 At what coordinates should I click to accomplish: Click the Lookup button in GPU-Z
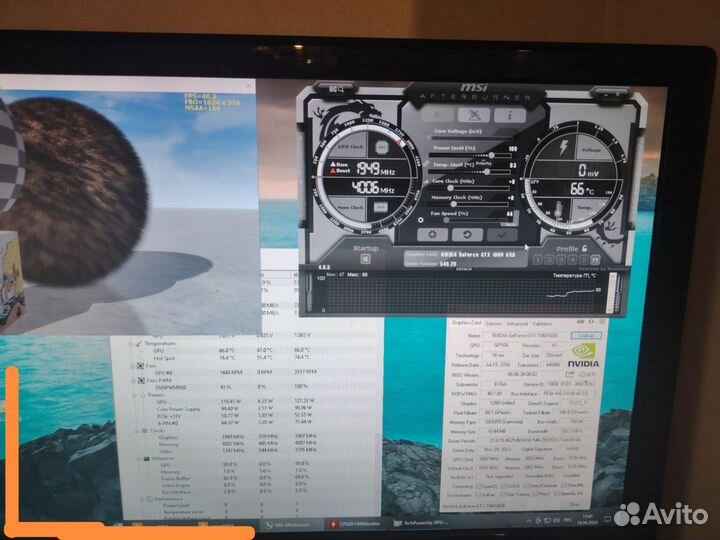(586, 336)
